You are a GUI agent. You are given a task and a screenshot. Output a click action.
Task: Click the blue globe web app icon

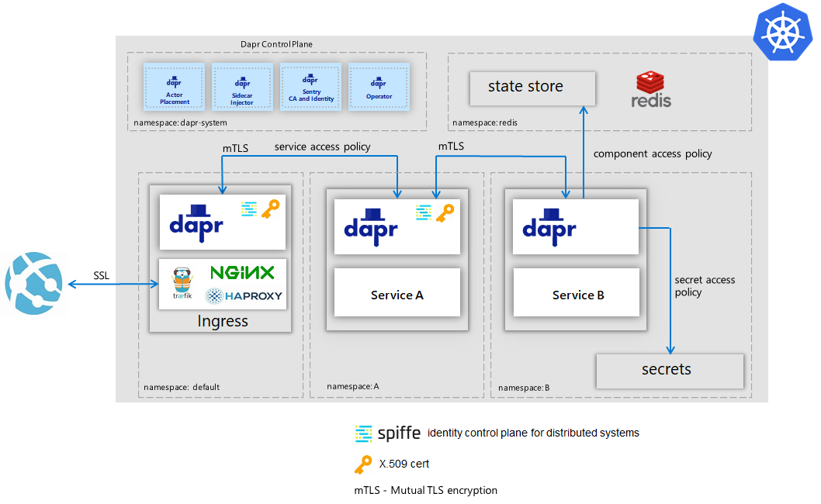pos(33,285)
